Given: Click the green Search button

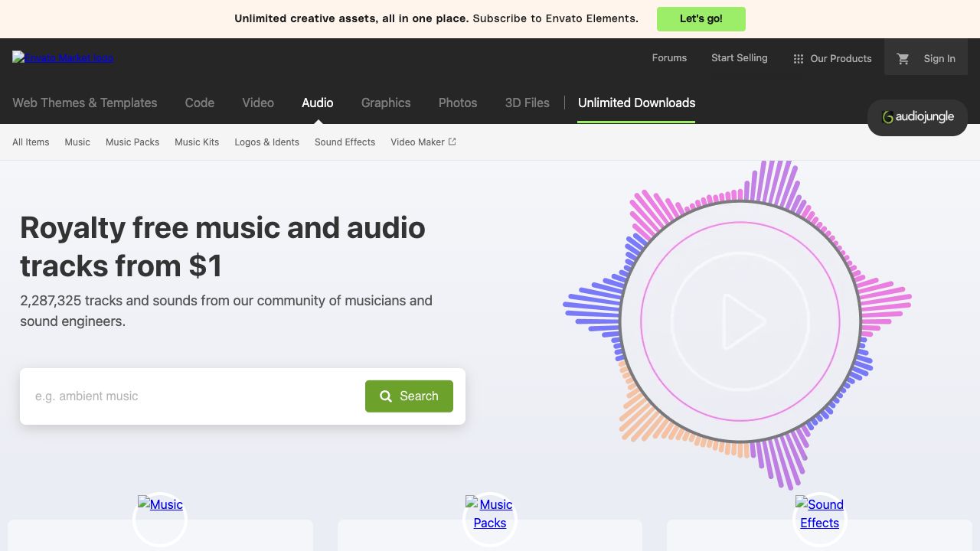Looking at the screenshot, I should pyautogui.click(x=409, y=396).
